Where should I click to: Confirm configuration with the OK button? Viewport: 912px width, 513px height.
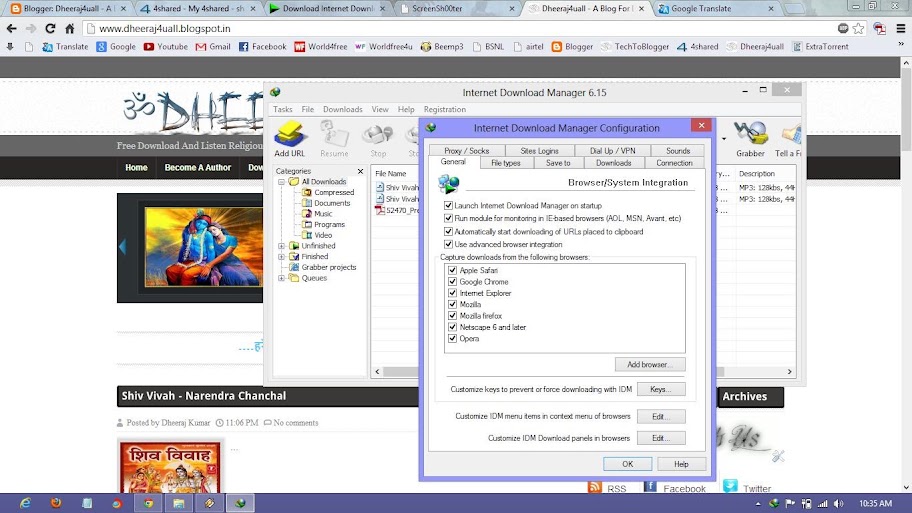tap(627, 464)
